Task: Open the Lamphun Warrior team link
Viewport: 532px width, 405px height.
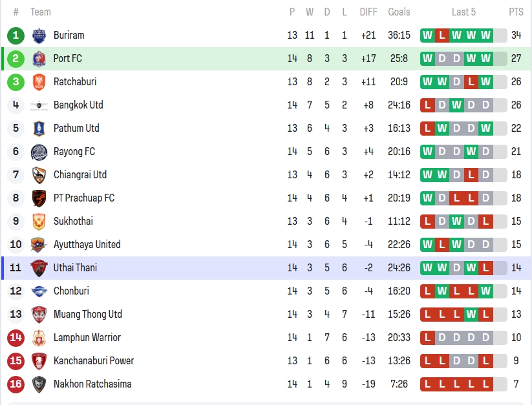Action: tap(87, 338)
